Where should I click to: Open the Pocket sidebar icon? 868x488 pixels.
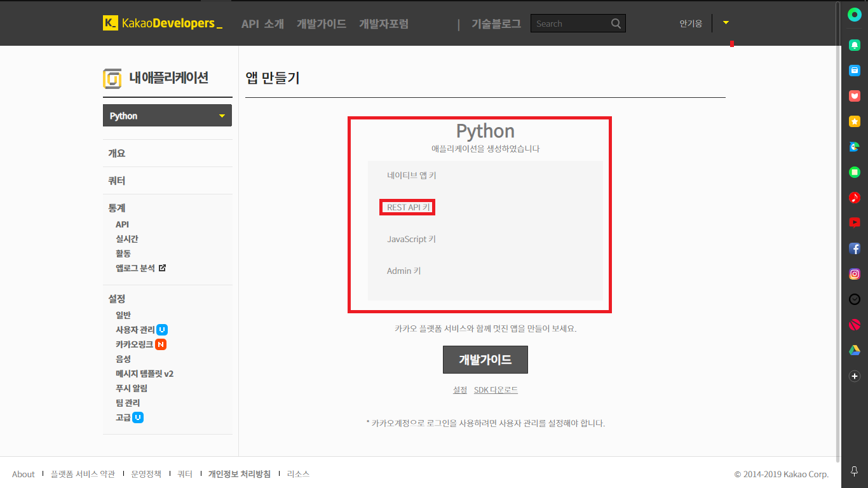pos(855,96)
